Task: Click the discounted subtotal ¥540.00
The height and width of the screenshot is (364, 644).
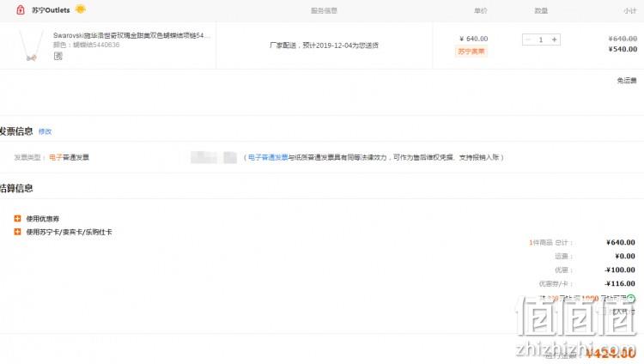Action: tap(623, 49)
